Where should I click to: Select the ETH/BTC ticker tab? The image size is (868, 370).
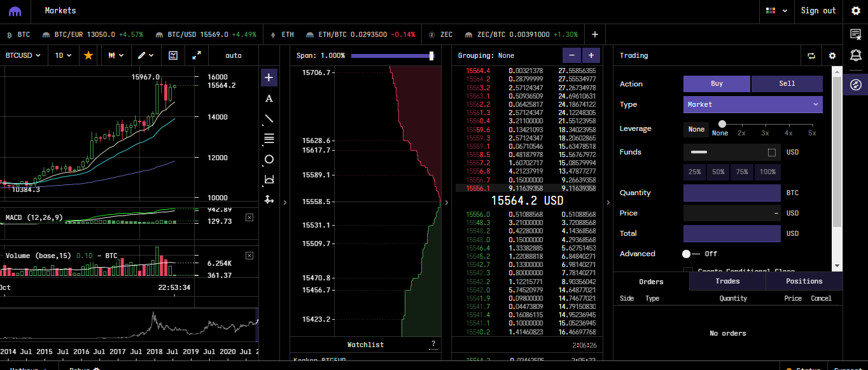(360, 34)
